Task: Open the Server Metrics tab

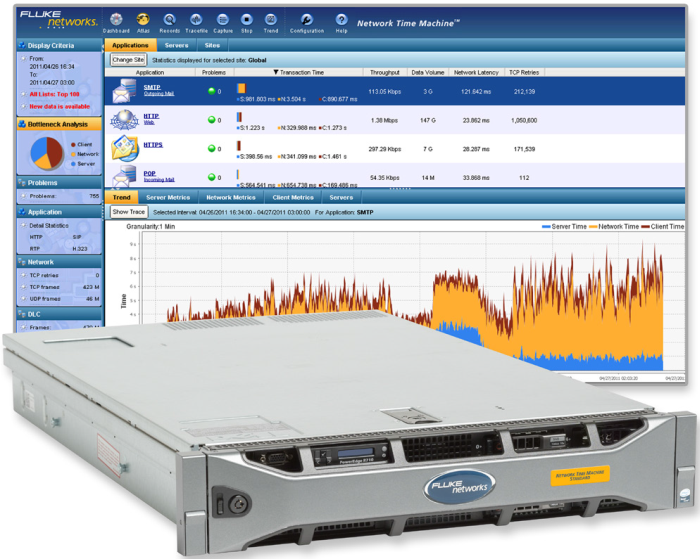Action: click(x=168, y=197)
